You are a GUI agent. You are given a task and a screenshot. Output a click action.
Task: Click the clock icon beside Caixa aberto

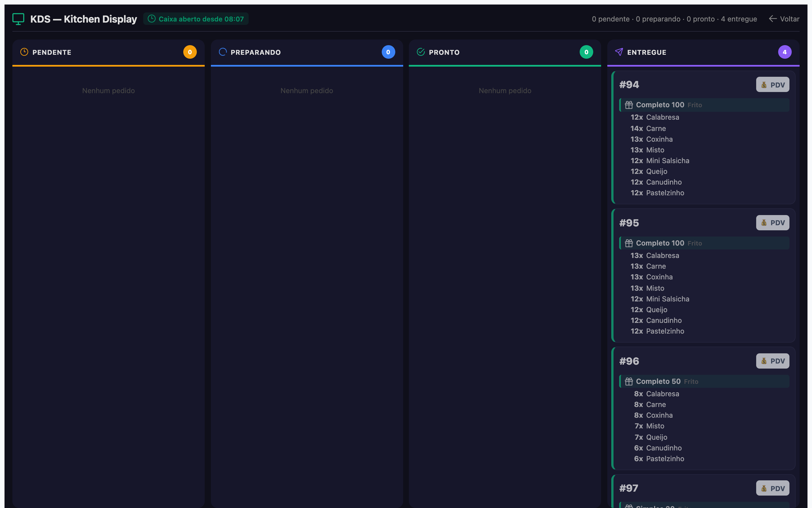152,19
